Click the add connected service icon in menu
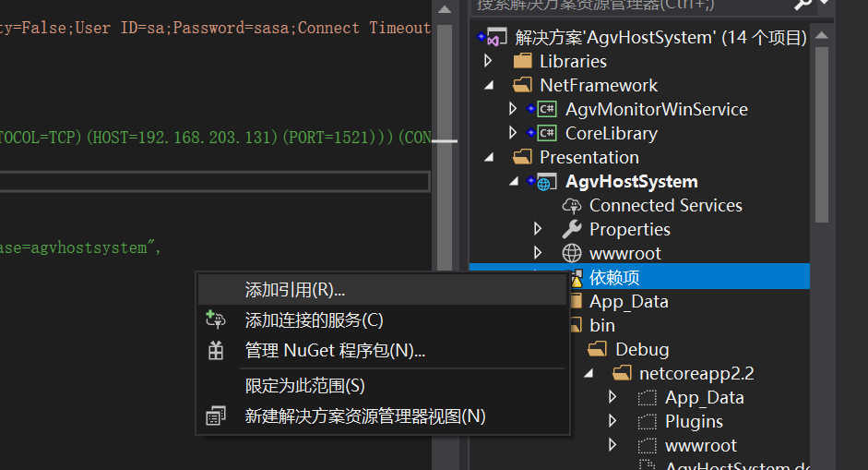The height and width of the screenshot is (470, 868). [215, 319]
